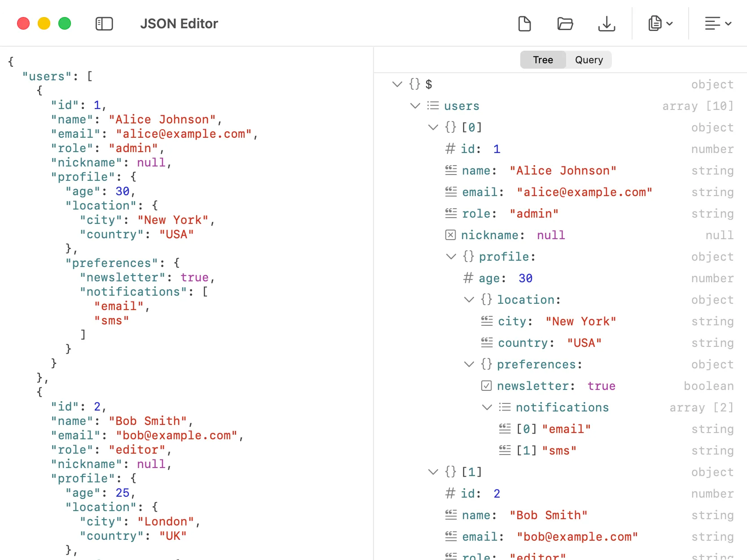Click the preferences object label
Image resolution: width=747 pixels, height=560 pixels.
click(x=537, y=364)
